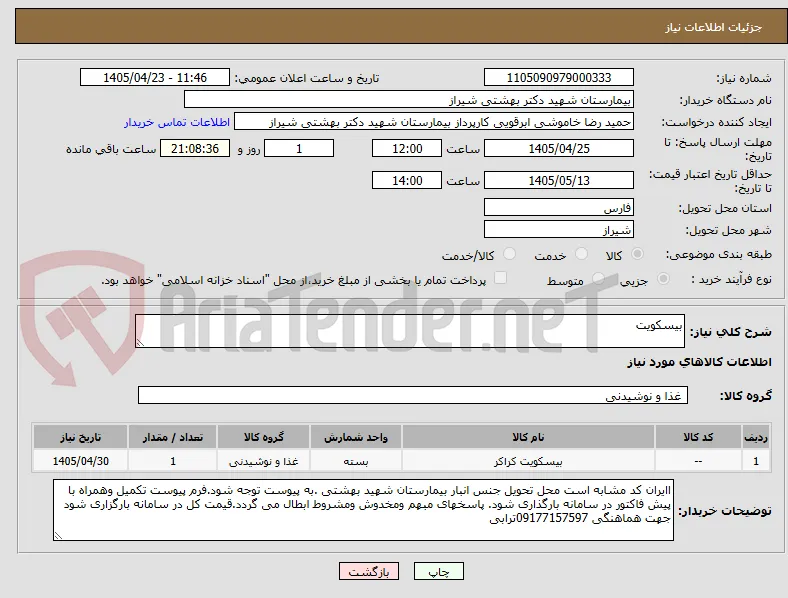Click the شماره نیاز number field

point(558,77)
